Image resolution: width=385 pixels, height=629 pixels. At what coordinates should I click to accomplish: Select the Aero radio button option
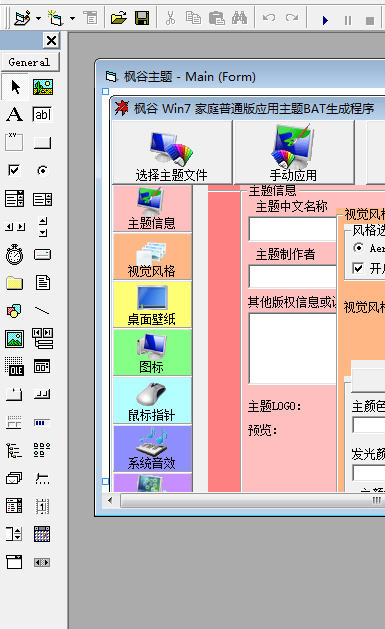pos(359,248)
